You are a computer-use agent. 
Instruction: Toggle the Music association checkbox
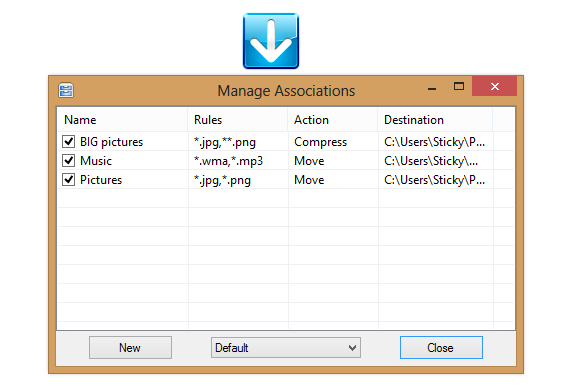click(68, 161)
